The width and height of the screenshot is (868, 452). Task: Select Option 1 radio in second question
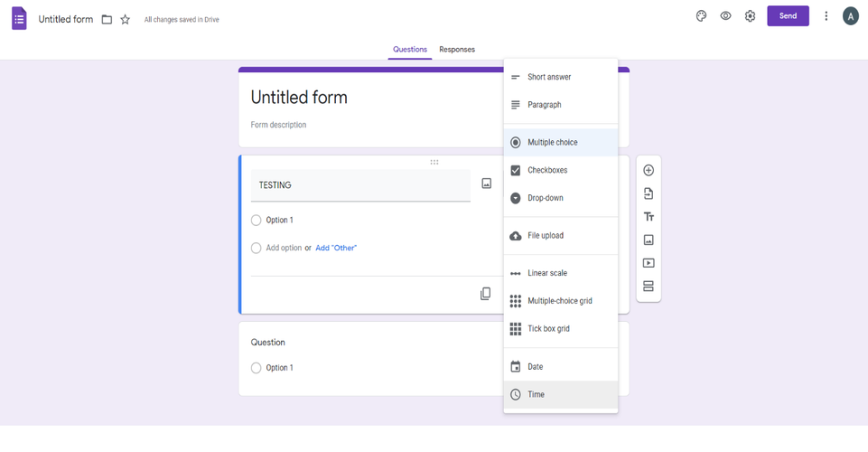pos(256,368)
